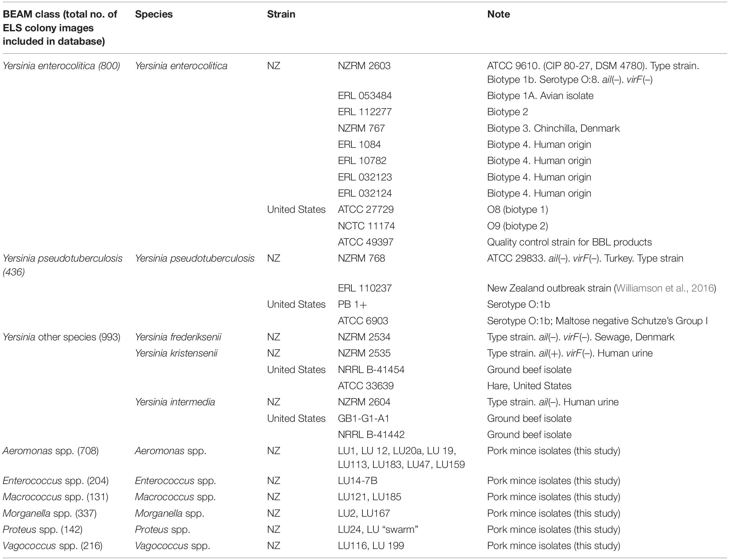Select Yersinia pseudotuberculosis (436) class cell
This screenshot has width=729, height=560.
click(x=62, y=265)
